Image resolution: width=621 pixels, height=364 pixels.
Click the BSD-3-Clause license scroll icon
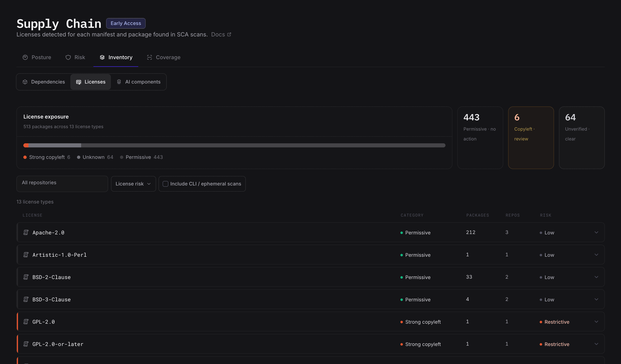pyautogui.click(x=26, y=299)
